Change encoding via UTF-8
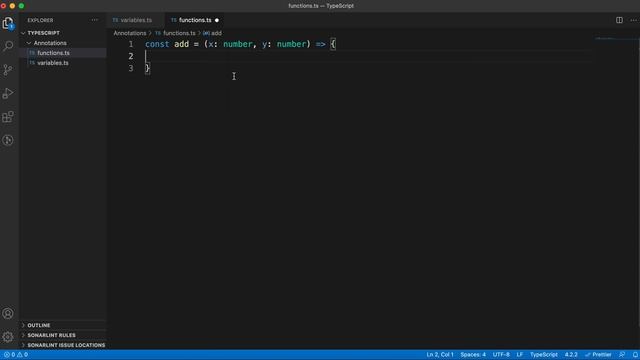The image size is (640, 360). [x=501, y=355]
